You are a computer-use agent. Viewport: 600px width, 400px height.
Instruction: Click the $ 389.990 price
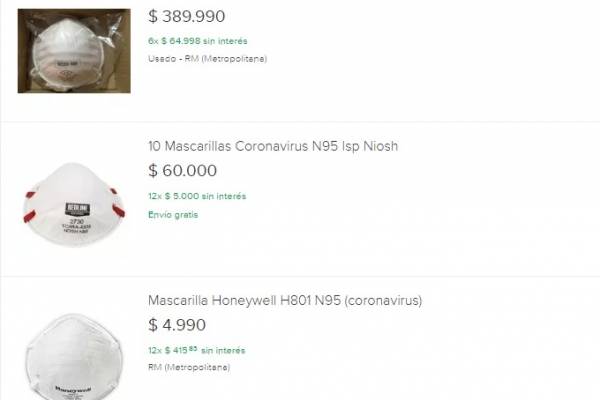(x=187, y=16)
